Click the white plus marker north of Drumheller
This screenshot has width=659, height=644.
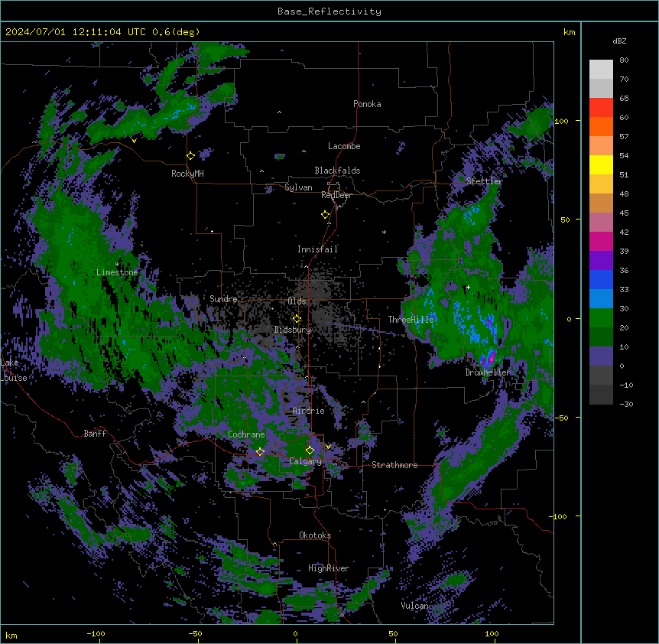point(468,288)
